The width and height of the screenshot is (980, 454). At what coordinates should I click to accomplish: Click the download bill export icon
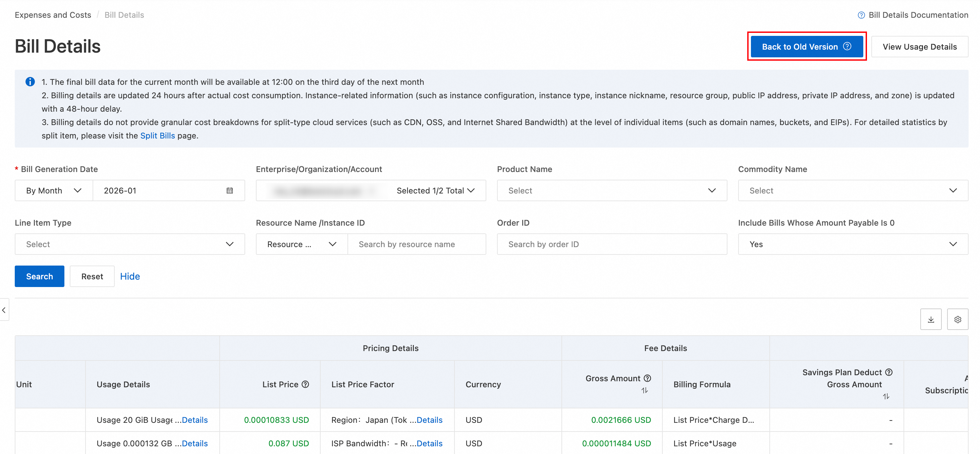(931, 320)
